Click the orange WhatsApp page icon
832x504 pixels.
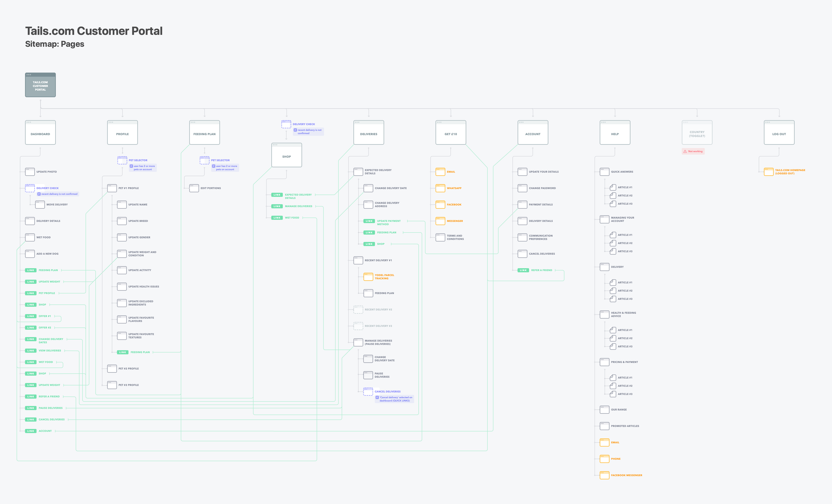click(440, 188)
